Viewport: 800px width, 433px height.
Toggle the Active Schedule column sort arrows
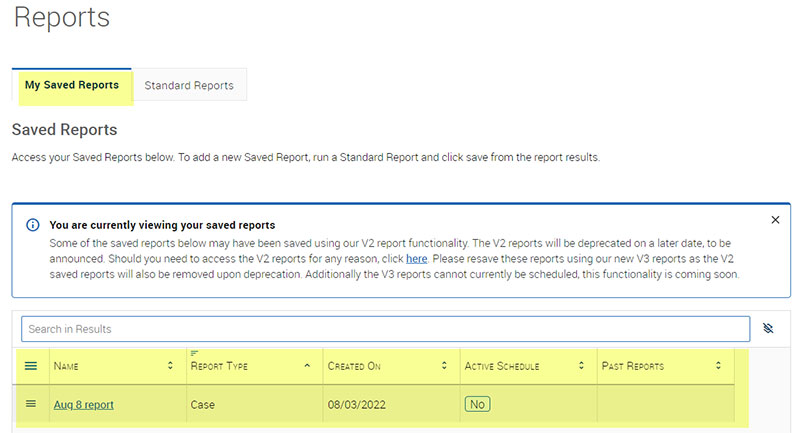coord(581,366)
